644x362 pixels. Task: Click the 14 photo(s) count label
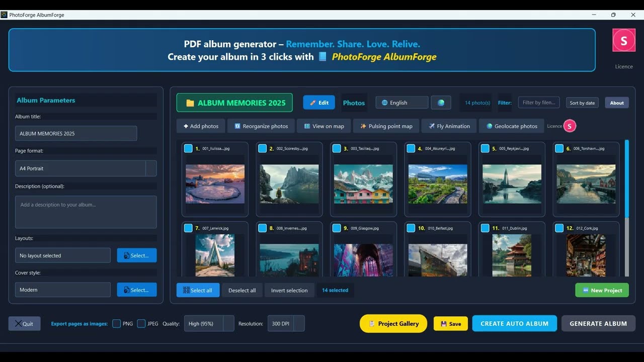[477, 103]
